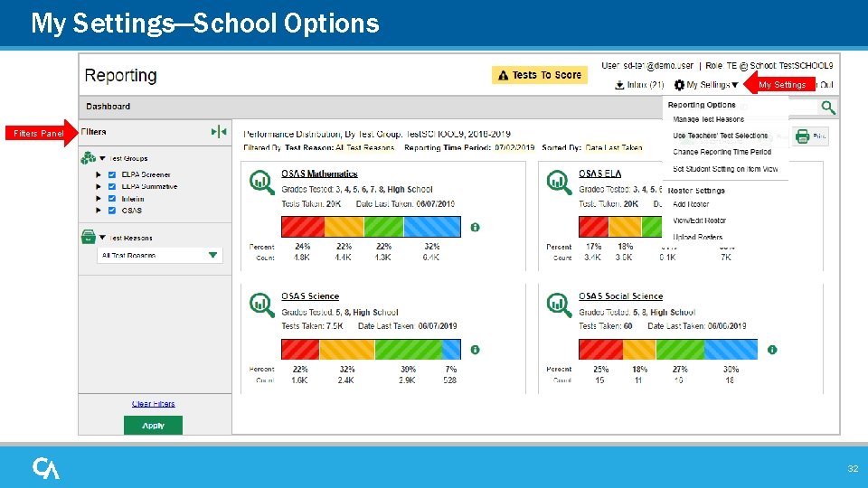
Task: Expand the ELPA Summative tree node
Action: coord(99,186)
